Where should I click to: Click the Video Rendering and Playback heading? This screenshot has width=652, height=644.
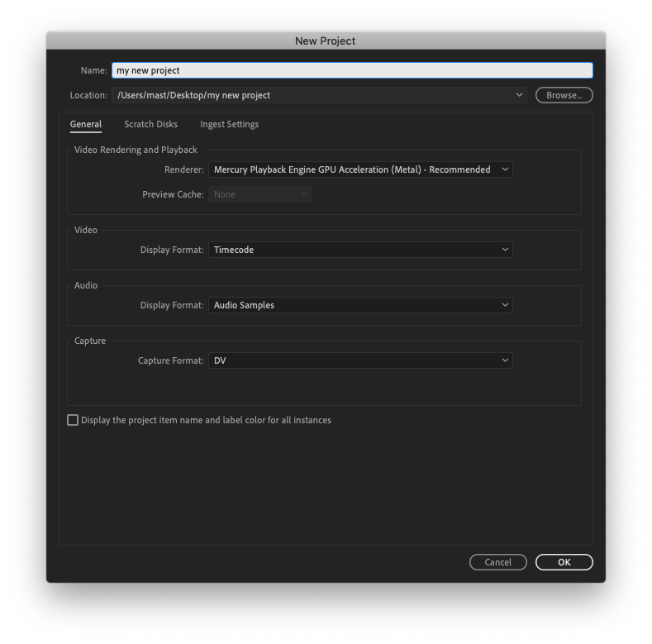coord(136,150)
